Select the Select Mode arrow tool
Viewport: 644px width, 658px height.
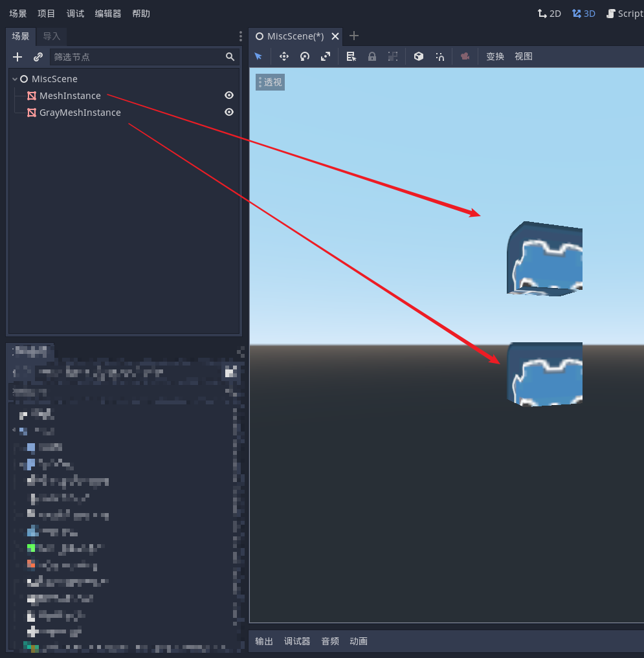click(259, 56)
